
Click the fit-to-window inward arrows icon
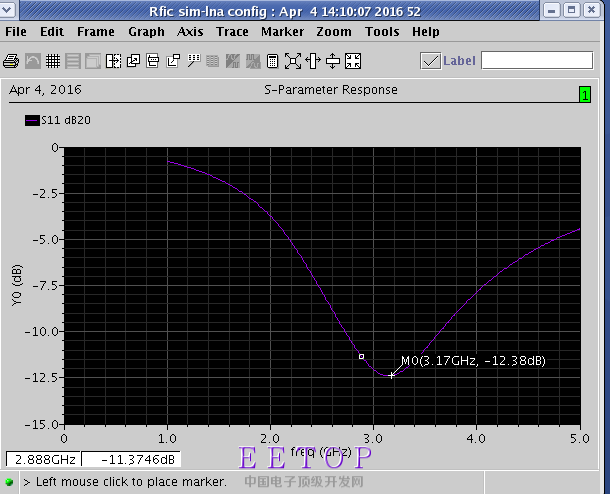[x=353, y=61]
